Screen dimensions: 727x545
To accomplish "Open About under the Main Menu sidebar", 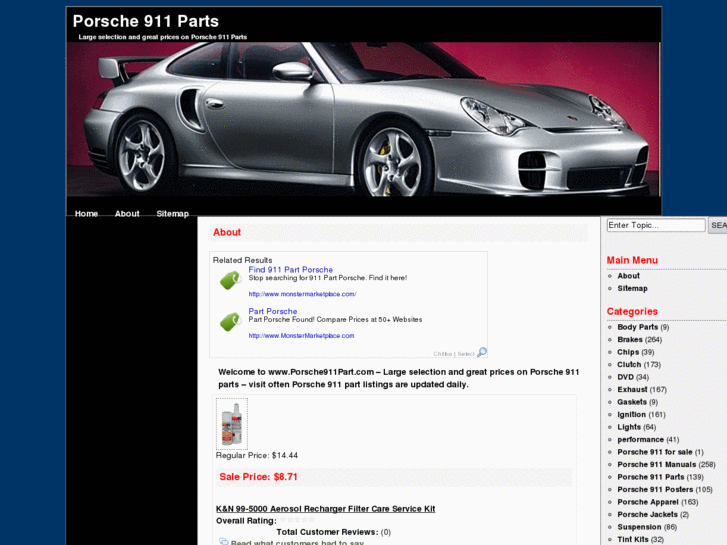I will 628,276.
